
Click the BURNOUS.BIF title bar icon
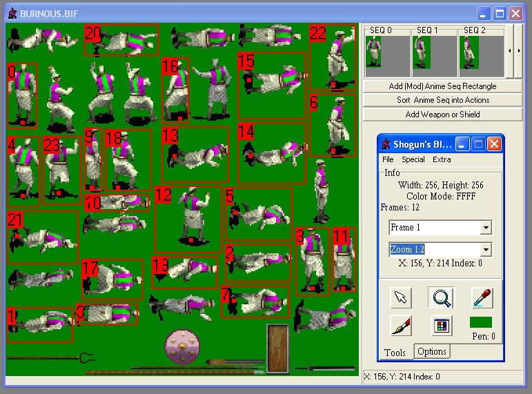pyautogui.click(x=12, y=14)
